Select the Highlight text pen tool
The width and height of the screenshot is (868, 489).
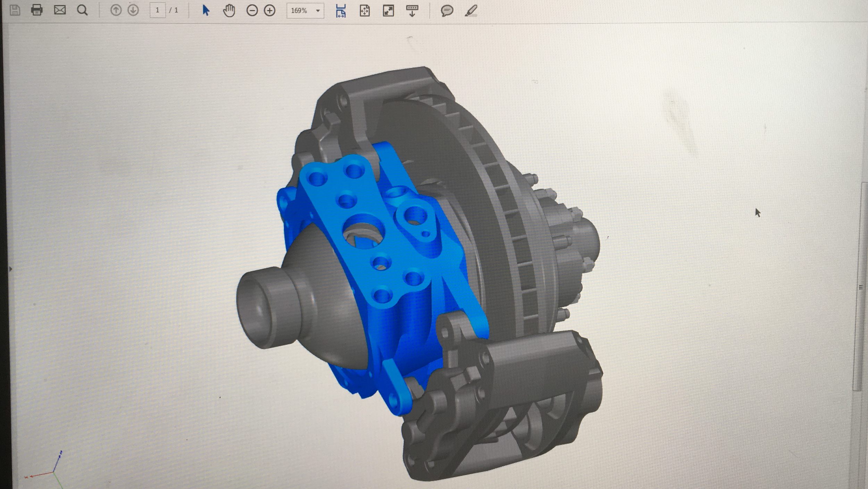click(x=471, y=11)
